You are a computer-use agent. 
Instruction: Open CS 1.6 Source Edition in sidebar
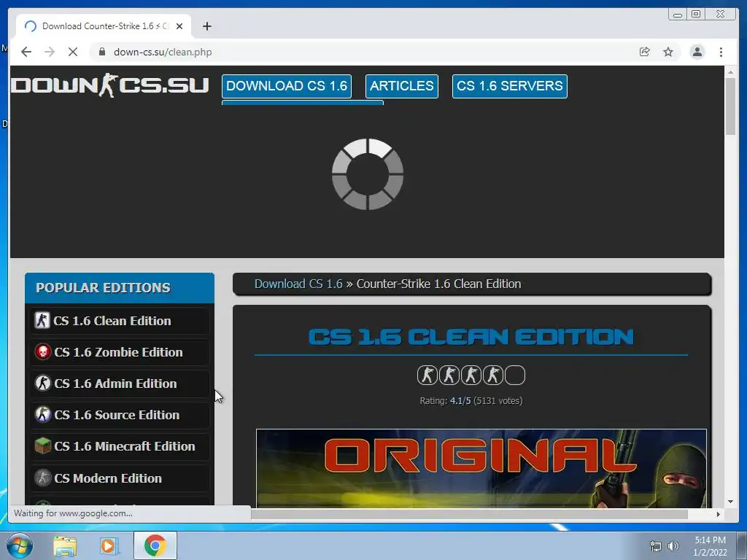coord(119,415)
